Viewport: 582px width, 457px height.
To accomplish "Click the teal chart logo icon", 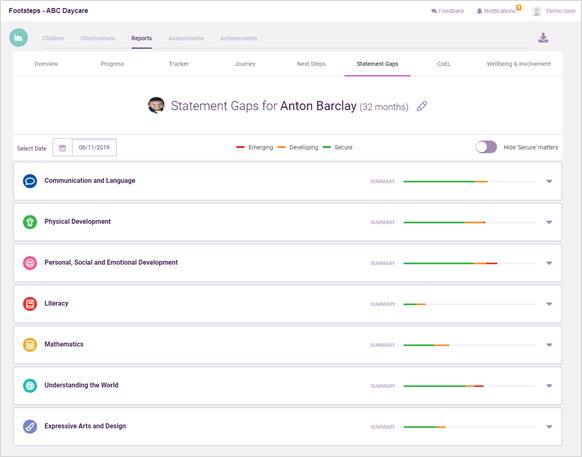I will [19, 37].
